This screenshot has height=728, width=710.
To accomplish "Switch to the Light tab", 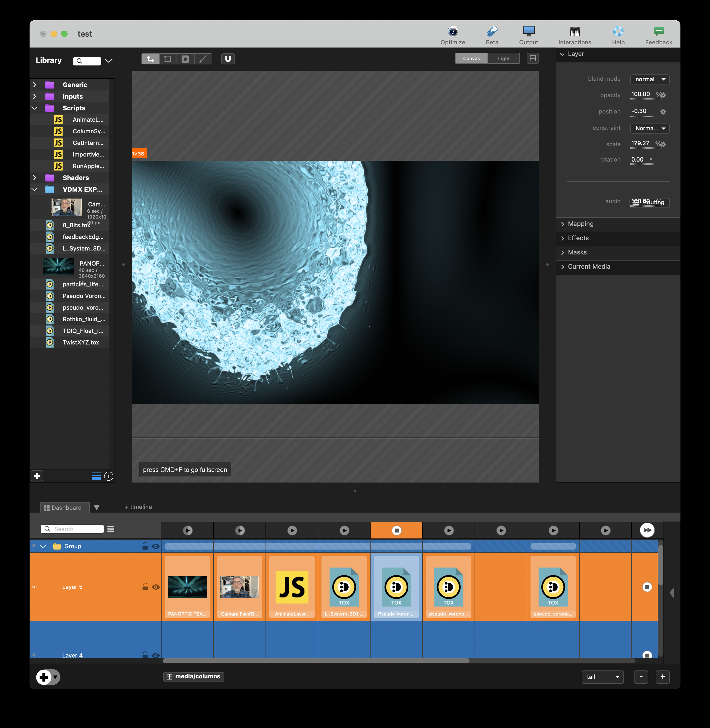I will [x=503, y=59].
